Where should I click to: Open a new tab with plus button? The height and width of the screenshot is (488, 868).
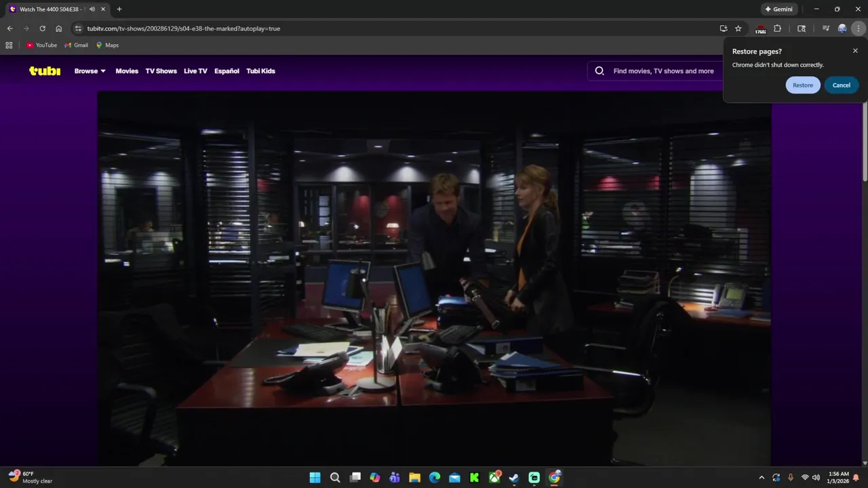click(119, 9)
